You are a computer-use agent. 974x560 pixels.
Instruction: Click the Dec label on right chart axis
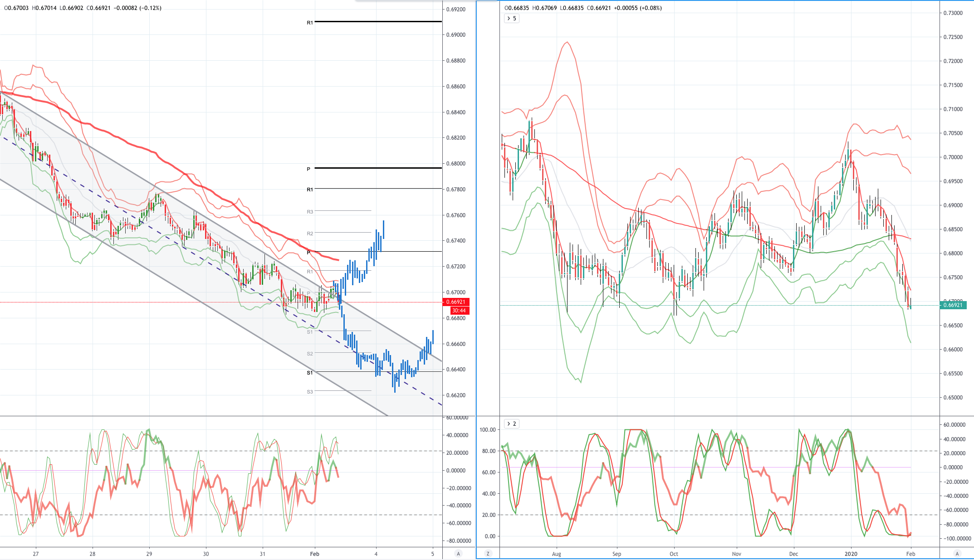coord(793,554)
